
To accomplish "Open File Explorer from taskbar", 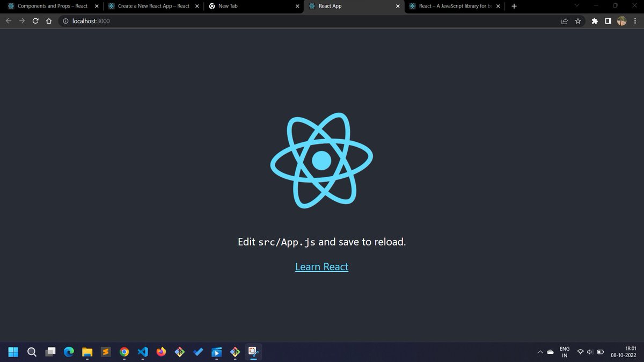I will pos(87,352).
